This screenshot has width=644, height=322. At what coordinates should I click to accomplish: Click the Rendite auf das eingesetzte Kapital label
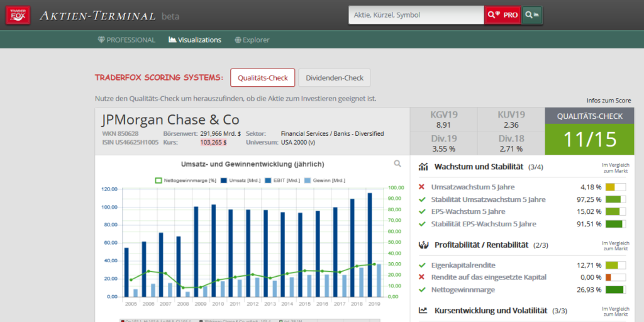489,277
